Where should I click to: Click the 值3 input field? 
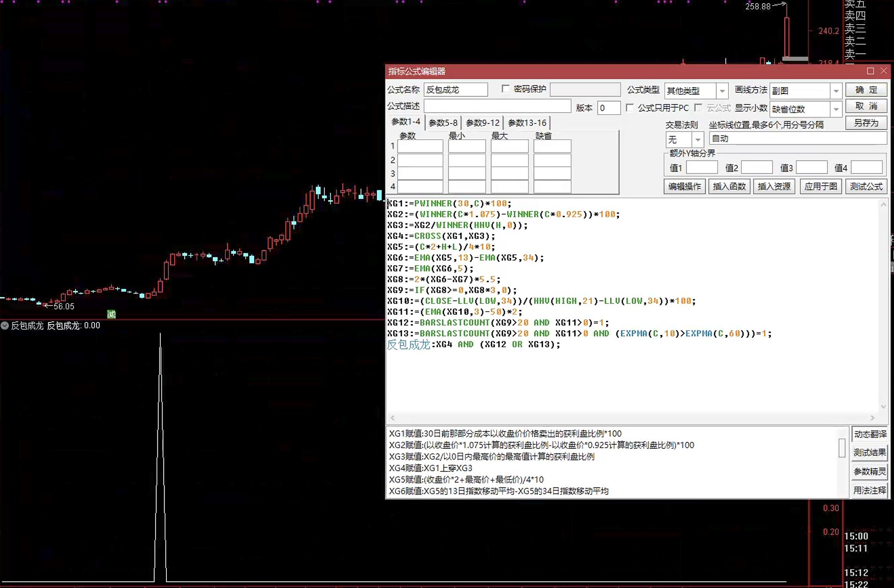click(812, 167)
